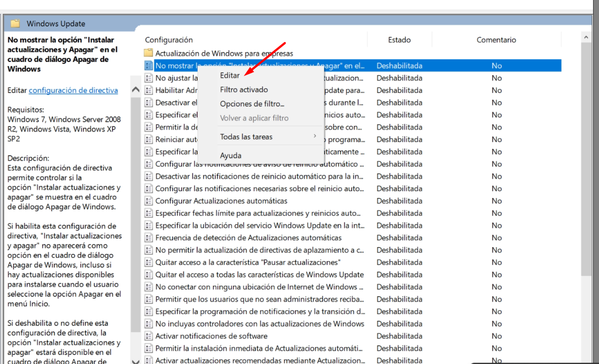
Task: Click policy icon for 'Activar notificaciones de software'
Action: pos(149,336)
